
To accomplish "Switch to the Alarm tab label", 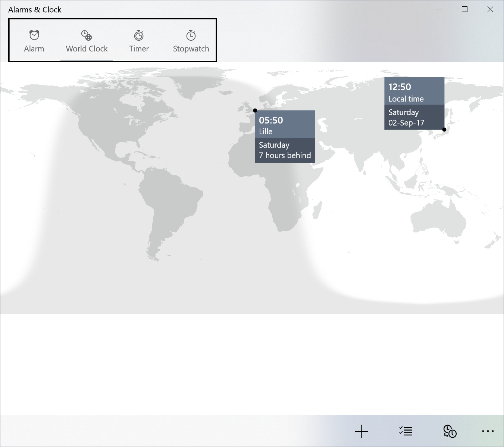I will click(34, 49).
